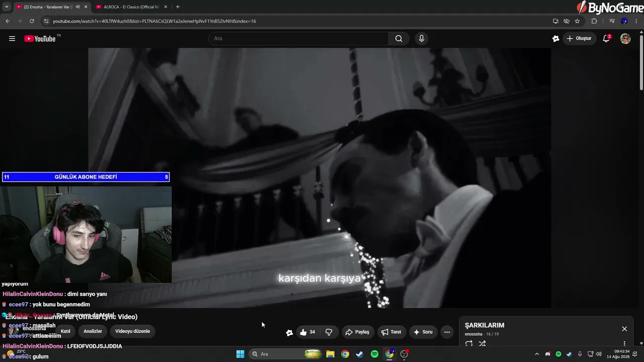
Task: Reload the page in Chrome
Action: click(32, 21)
